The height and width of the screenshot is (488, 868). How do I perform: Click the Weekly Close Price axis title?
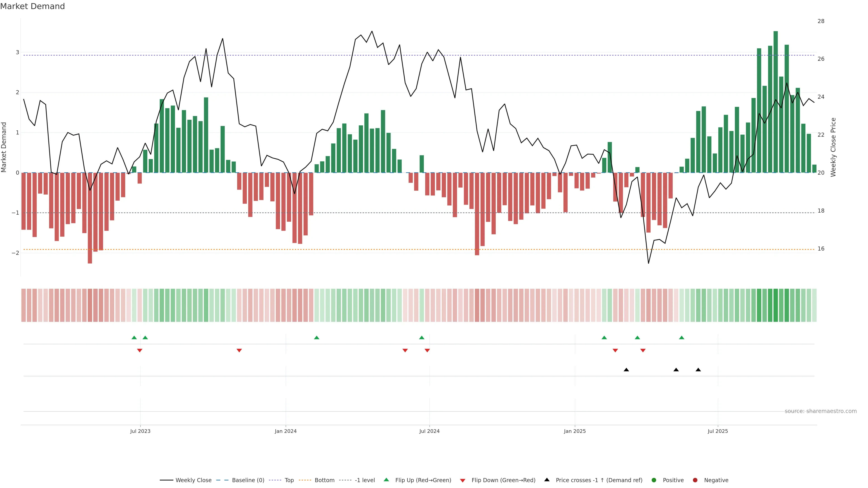coord(833,147)
